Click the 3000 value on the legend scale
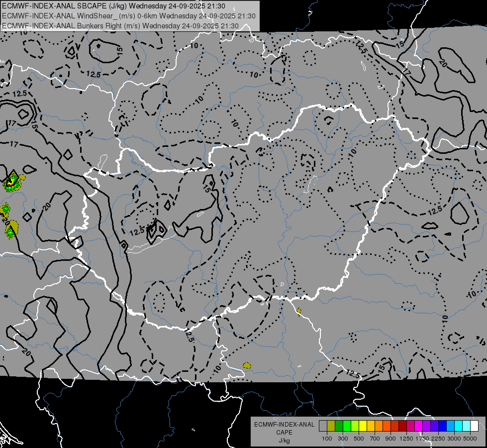Viewport: 487px width, 448px height. (454, 439)
